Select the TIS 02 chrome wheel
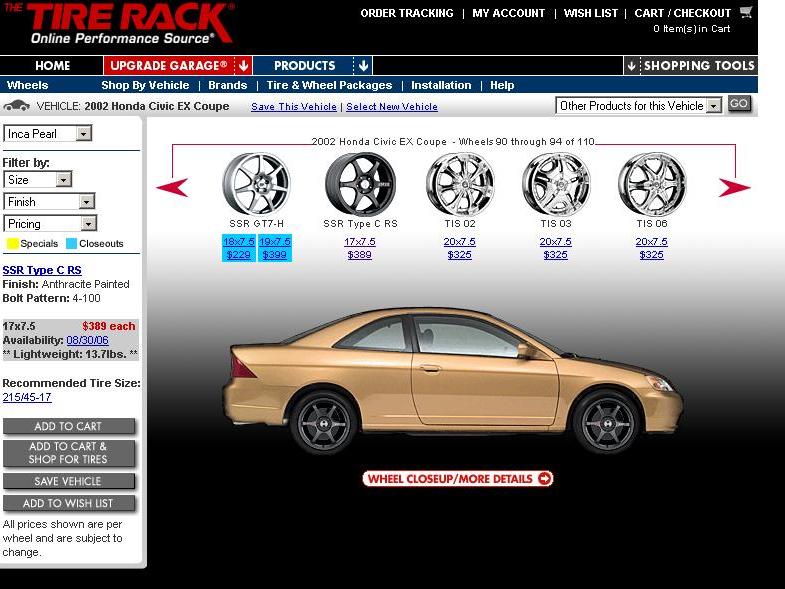The image size is (785, 589). point(460,183)
